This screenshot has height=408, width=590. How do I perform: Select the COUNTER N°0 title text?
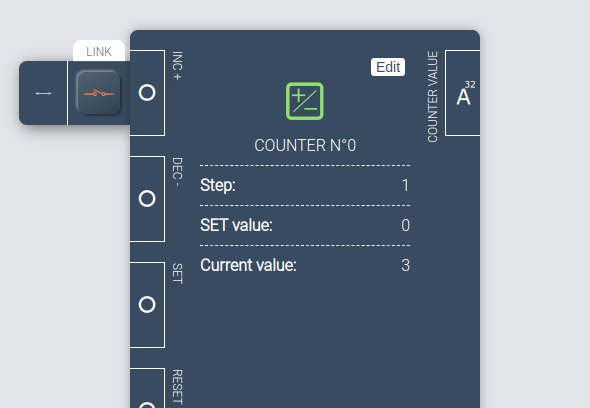pos(305,145)
